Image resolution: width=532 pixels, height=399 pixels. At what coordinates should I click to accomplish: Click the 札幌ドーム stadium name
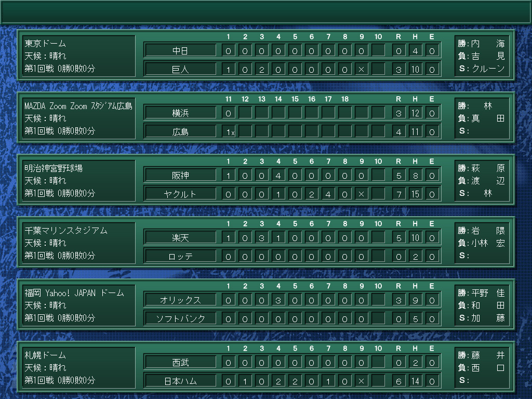[45, 355]
